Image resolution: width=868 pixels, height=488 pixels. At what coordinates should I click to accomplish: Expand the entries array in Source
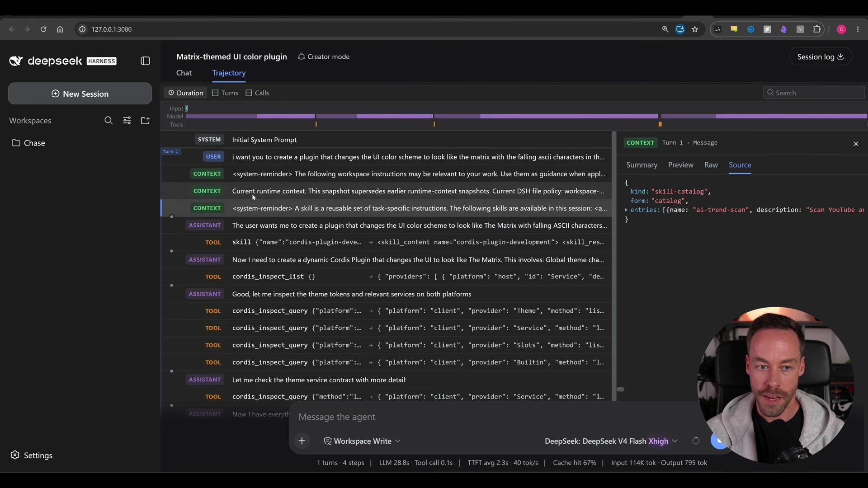(626, 210)
